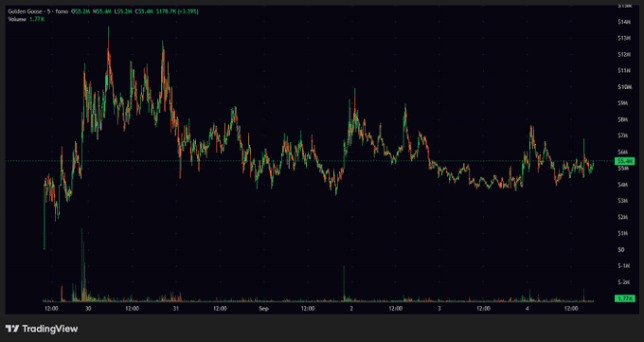644x342 pixels.
Task: Click the price change percentage in legend
Action: [x=188, y=11]
